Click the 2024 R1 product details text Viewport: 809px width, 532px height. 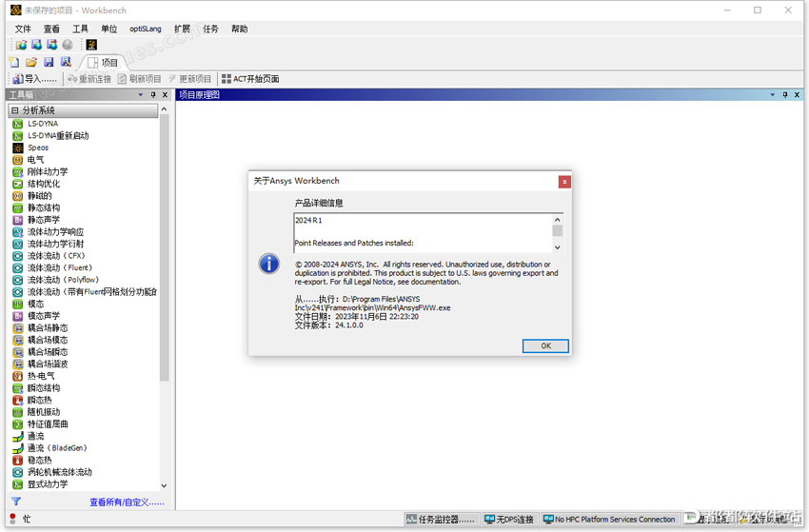point(308,221)
